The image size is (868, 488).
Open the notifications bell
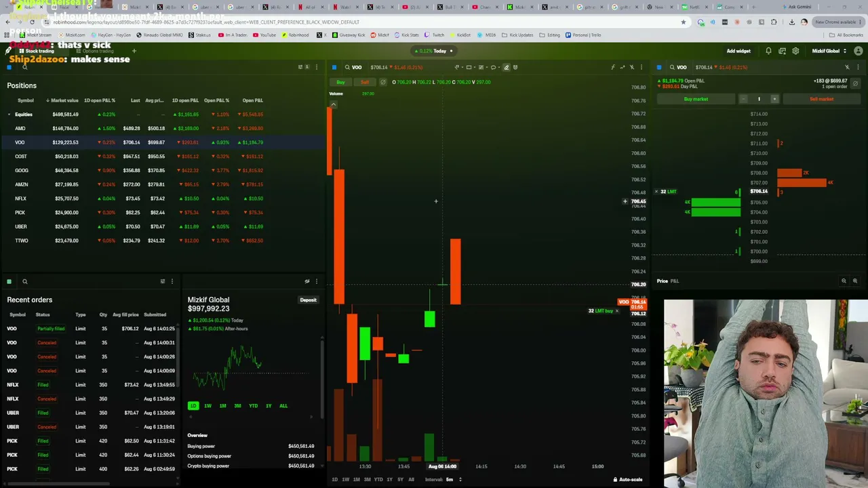(768, 51)
